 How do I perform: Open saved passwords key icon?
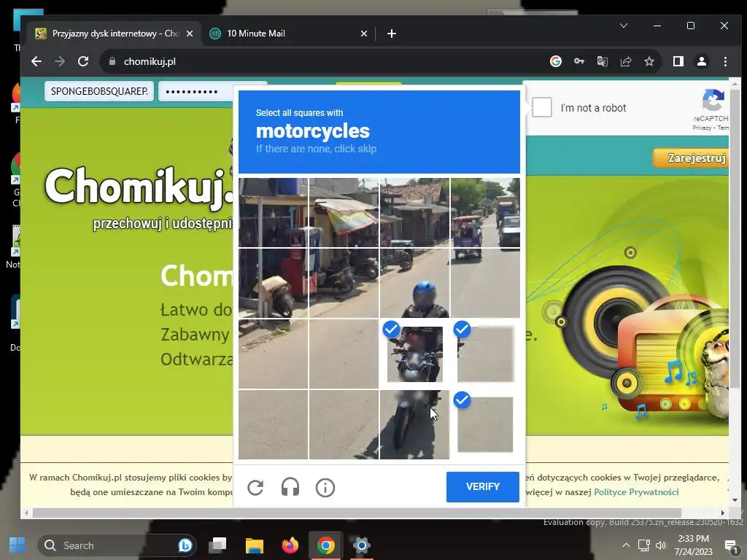click(578, 61)
